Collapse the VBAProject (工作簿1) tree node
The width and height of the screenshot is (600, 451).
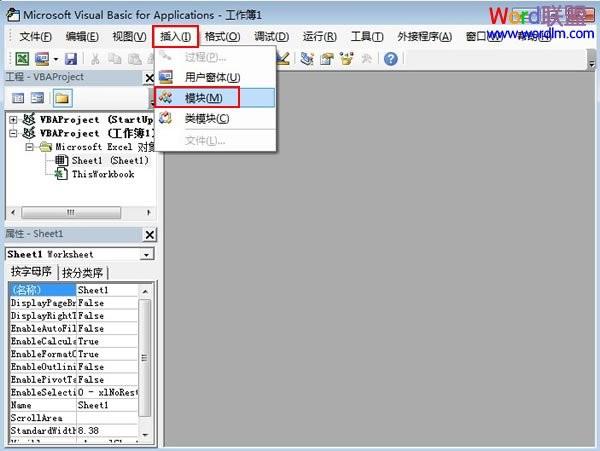pyautogui.click(x=13, y=134)
